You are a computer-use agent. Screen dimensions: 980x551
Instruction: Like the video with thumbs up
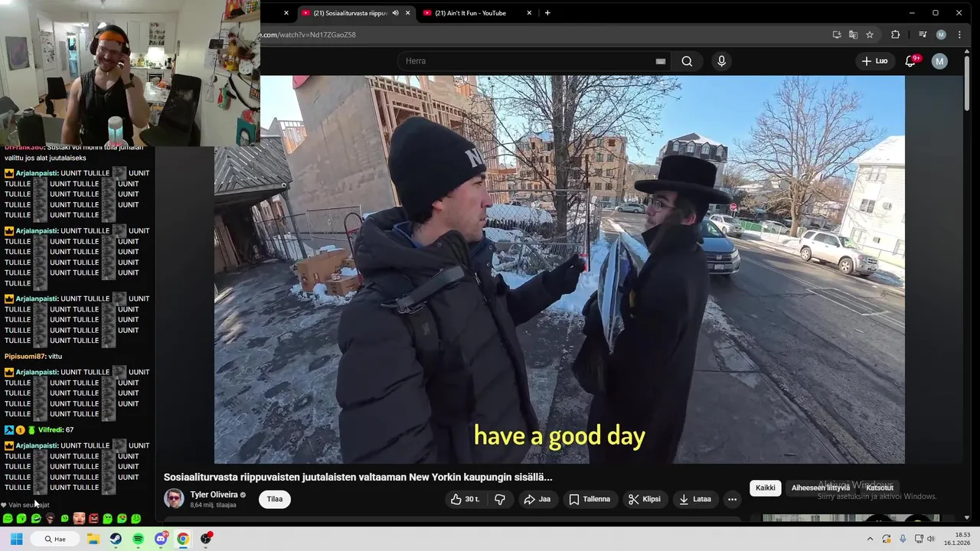pos(465,499)
